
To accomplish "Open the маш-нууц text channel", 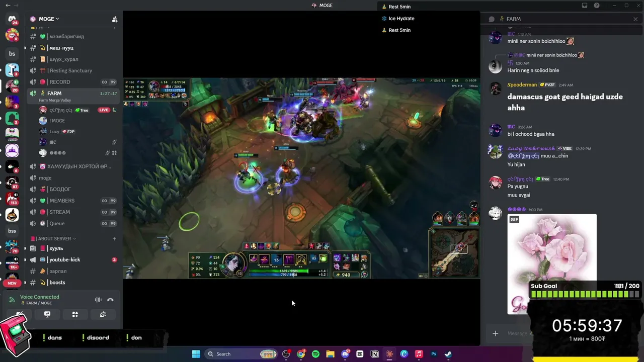I will (73, 48).
